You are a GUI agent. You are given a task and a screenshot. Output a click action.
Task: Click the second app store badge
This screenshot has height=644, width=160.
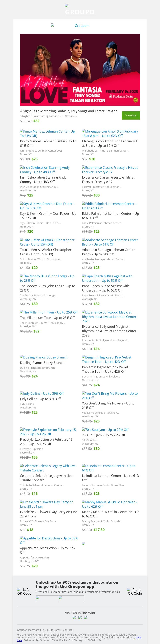71,599
